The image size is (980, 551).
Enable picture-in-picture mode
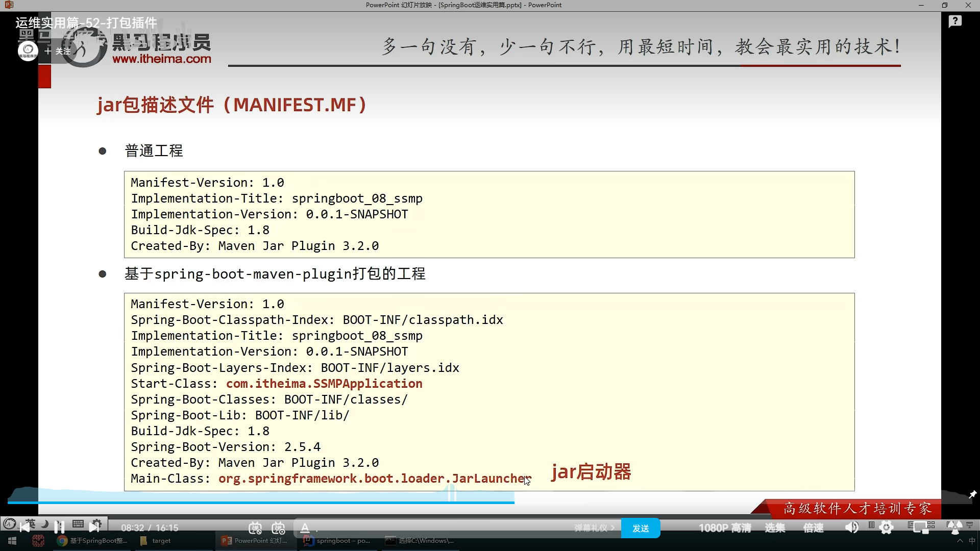pyautogui.click(x=920, y=528)
